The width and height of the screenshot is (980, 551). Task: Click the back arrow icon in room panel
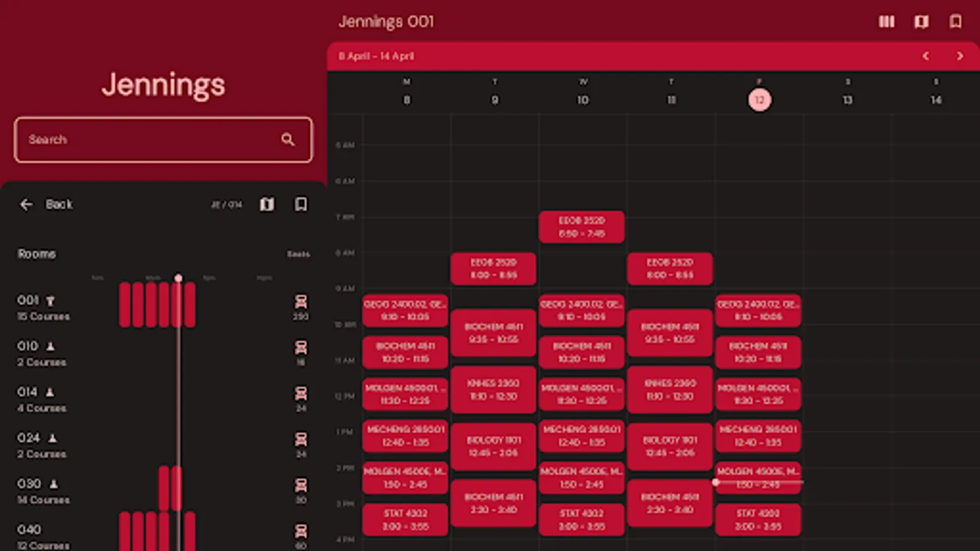coord(26,204)
